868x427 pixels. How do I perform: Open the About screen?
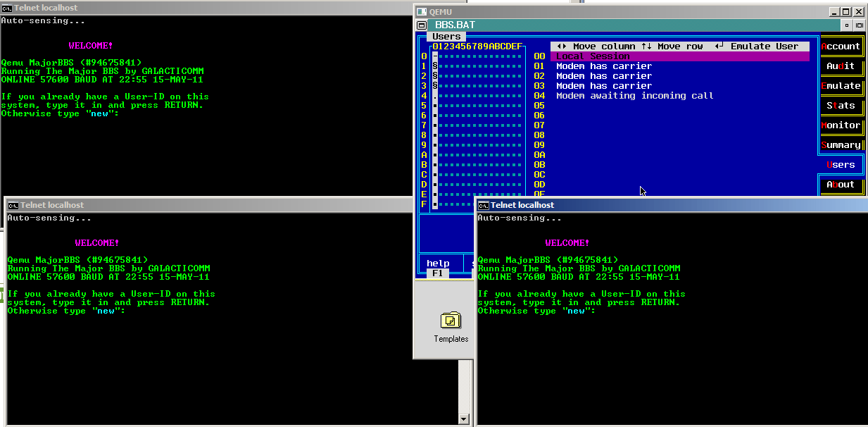coord(841,185)
